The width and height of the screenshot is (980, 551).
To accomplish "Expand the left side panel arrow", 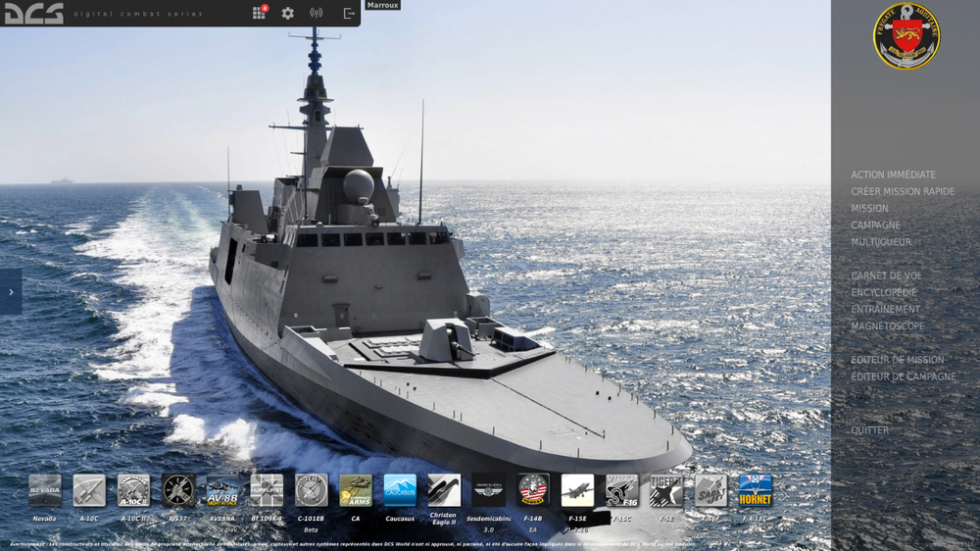I will pos(11,292).
